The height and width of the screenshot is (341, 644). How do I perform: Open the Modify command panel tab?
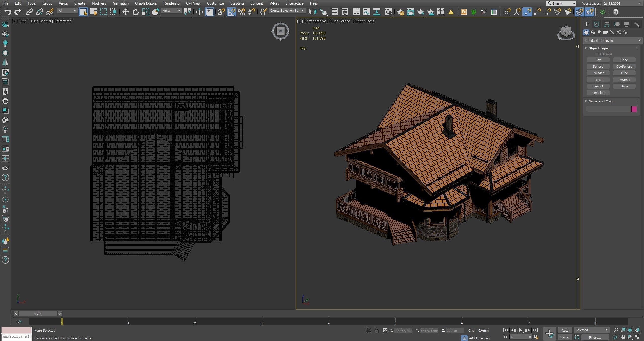596,24
